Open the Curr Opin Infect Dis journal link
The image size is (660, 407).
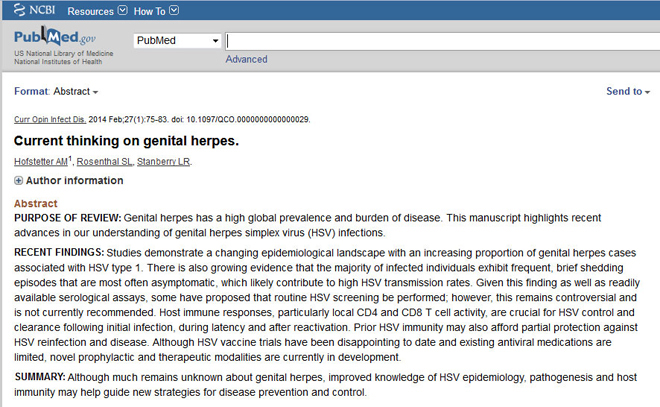[x=50, y=120]
